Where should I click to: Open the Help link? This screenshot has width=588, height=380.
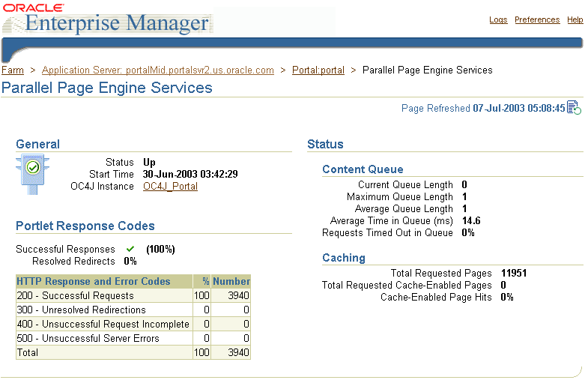(x=575, y=19)
